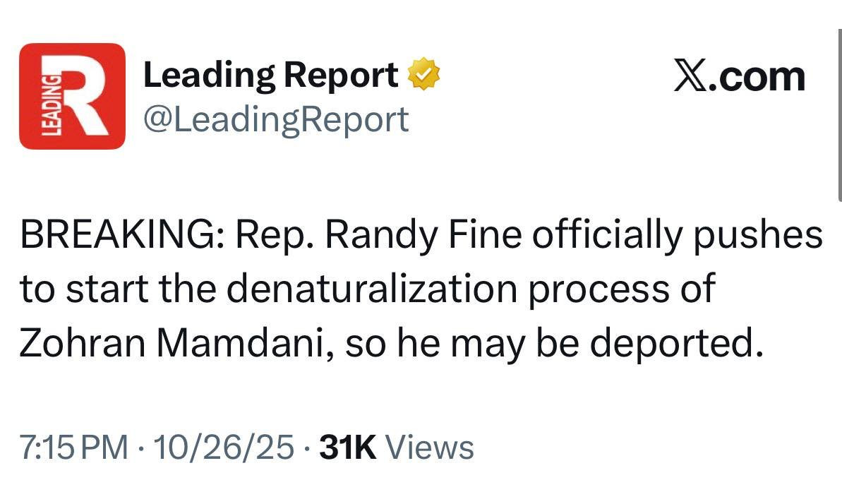Open the Leading Report profile avatar

coord(72,96)
